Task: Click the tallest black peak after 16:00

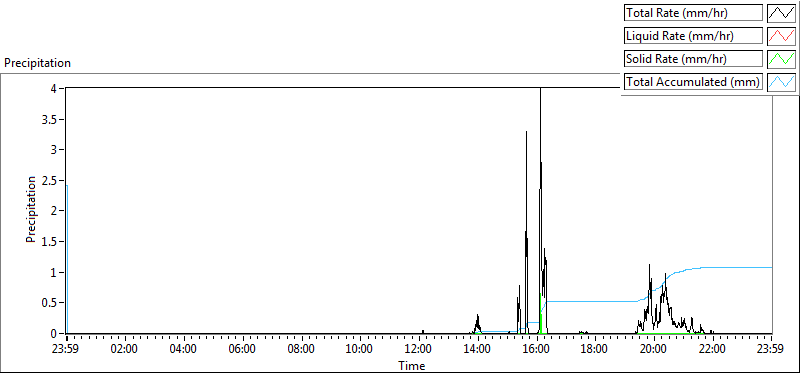Action: click(x=540, y=90)
